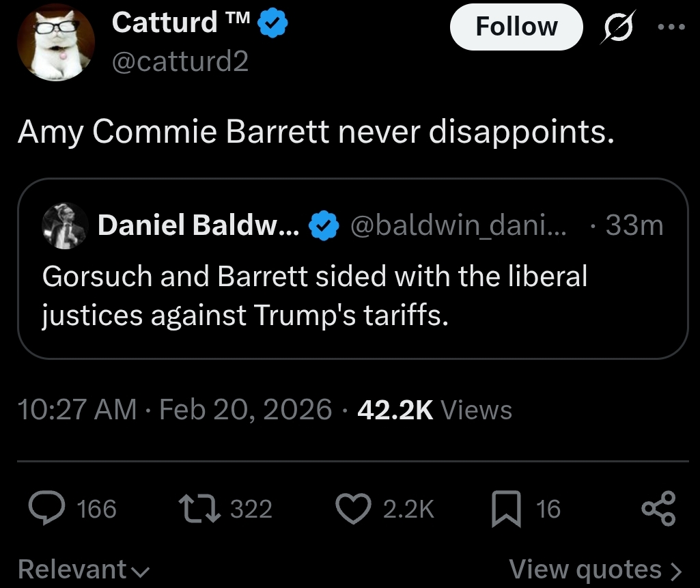Open the quoted tweet about Trump's tariffs
This screenshot has width=700, height=588.
coord(314,295)
